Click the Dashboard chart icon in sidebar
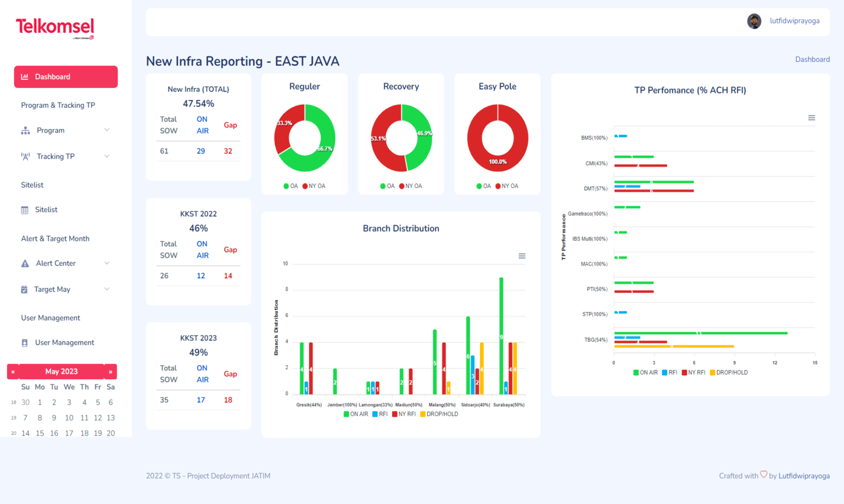Screen dimensions: 844x504 (x=25, y=77)
